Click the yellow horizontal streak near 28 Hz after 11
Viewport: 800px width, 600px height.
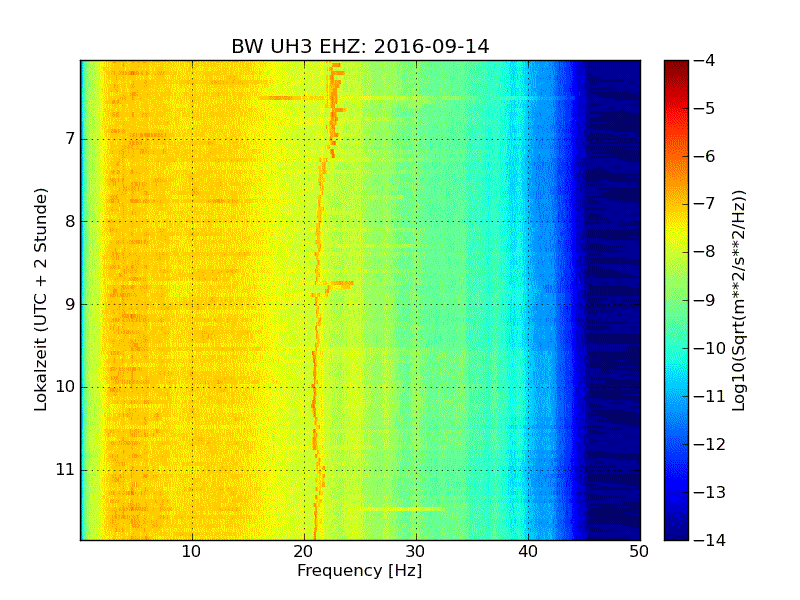click(397, 509)
